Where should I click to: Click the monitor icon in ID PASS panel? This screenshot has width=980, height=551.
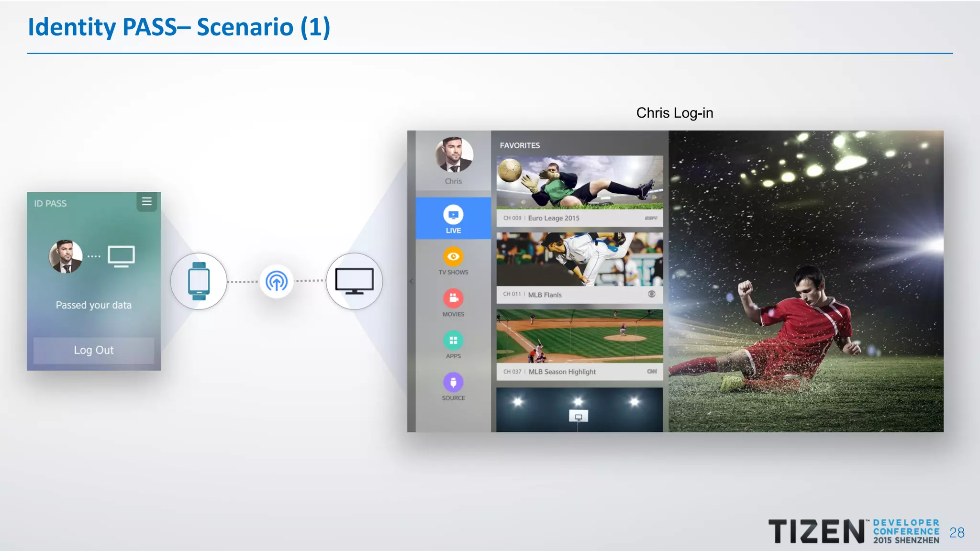click(121, 256)
